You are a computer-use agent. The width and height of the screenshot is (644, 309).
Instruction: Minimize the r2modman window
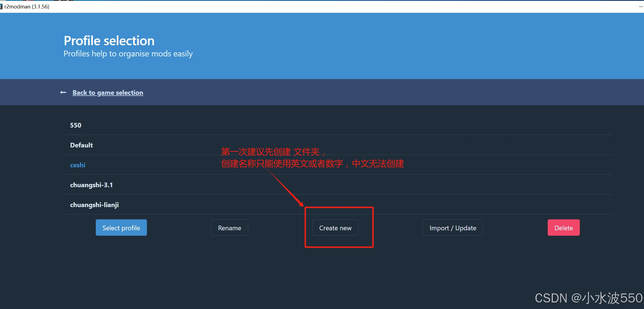[641, 7]
